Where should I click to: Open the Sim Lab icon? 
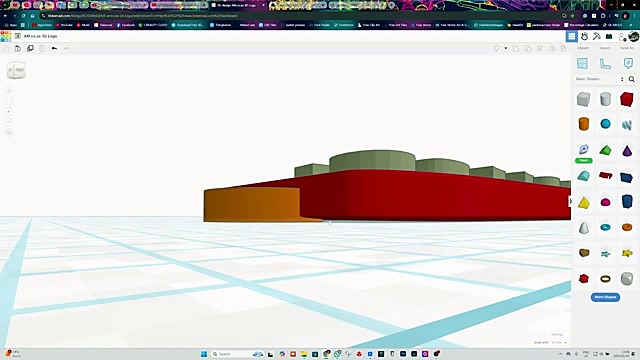click(584, 37)
